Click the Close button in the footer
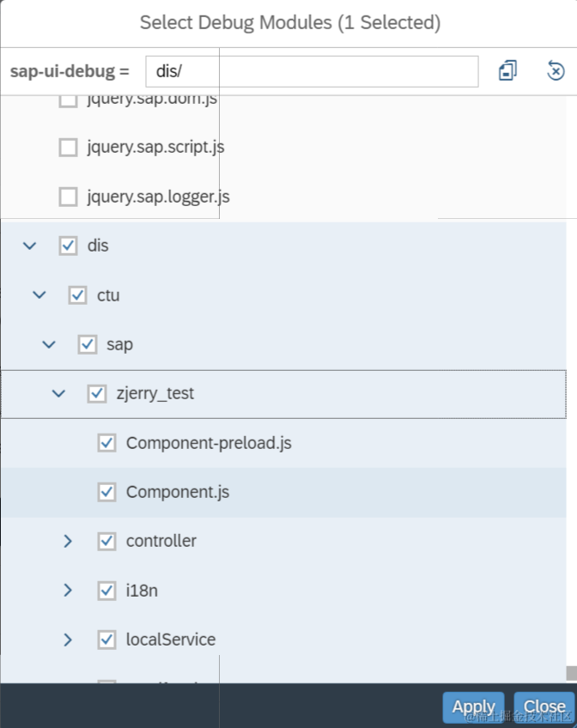The image size is (577, 728). click(544, 707)
